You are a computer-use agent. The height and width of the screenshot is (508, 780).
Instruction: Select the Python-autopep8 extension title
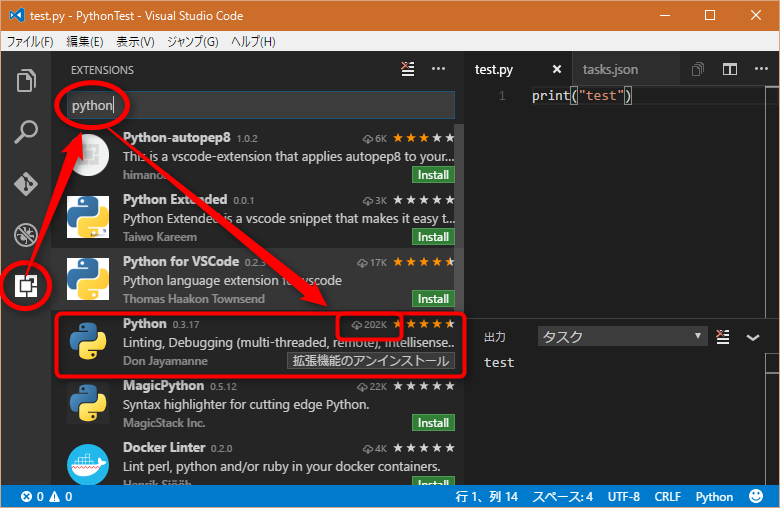tap(177, 137)
